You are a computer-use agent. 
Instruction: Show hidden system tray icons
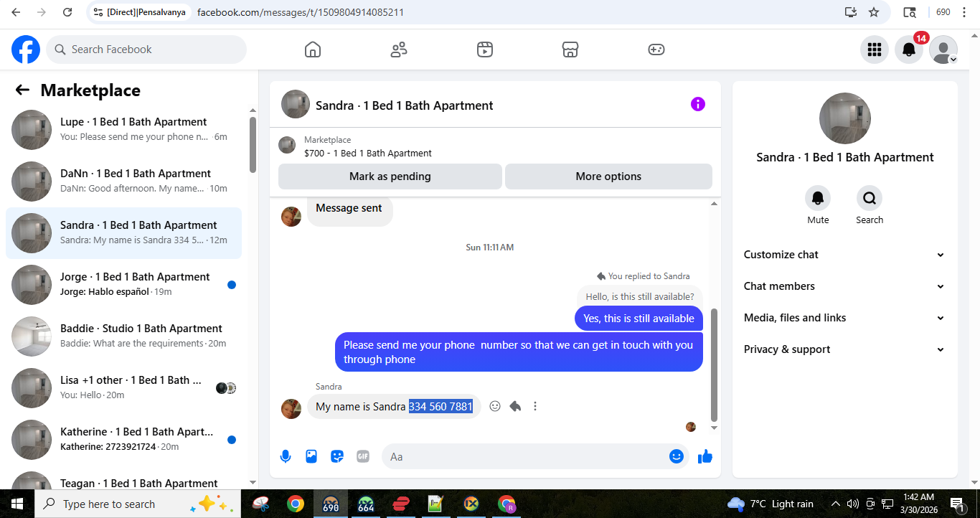(836, 504)
